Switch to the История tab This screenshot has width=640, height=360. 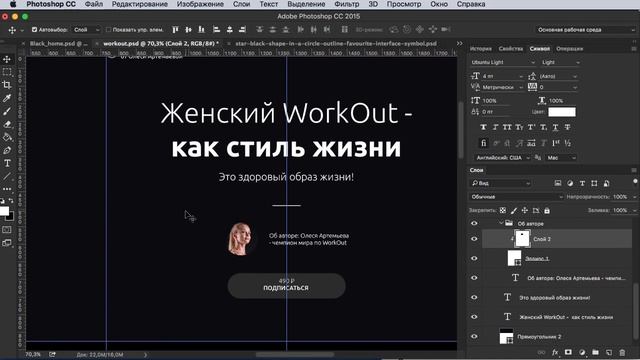pyautogui.click(x=480, y=49)
